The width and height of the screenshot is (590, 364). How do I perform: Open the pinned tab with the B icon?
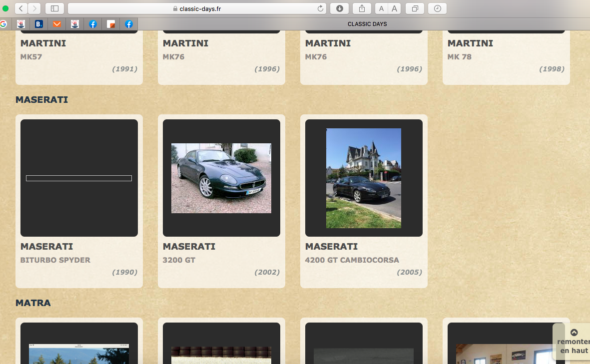[38, 24]
